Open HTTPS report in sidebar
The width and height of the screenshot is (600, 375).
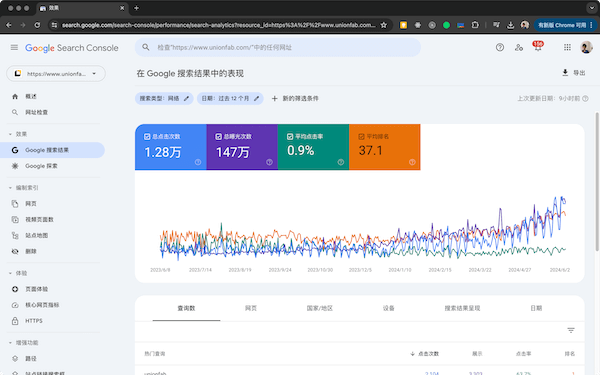34,321
